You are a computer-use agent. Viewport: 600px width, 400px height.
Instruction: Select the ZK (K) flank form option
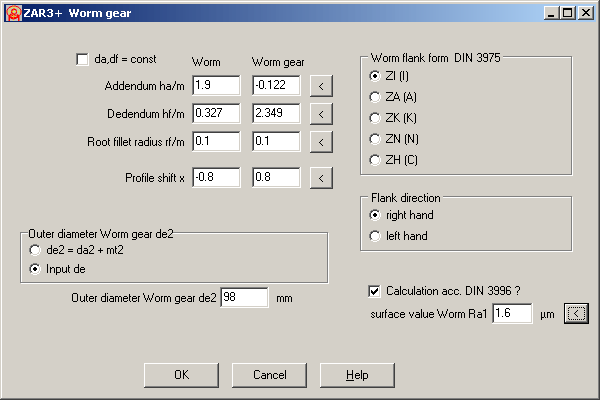(376, 118)
